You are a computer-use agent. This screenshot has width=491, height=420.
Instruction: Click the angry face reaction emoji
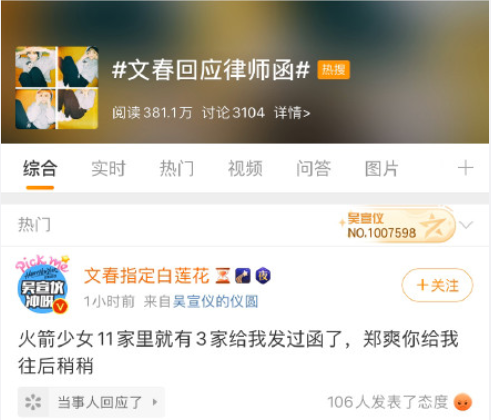tap(463, 402)
